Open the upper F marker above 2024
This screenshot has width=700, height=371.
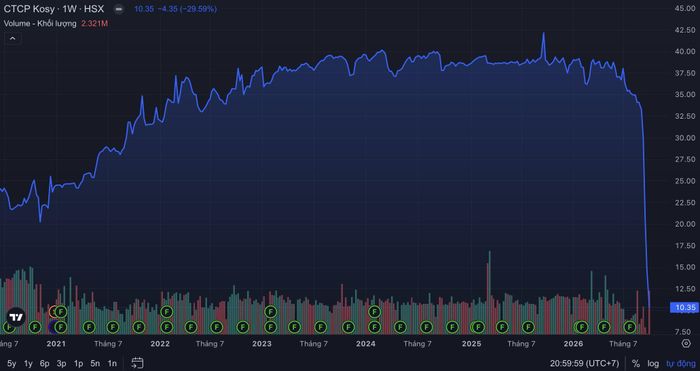[x=374, y=311]
